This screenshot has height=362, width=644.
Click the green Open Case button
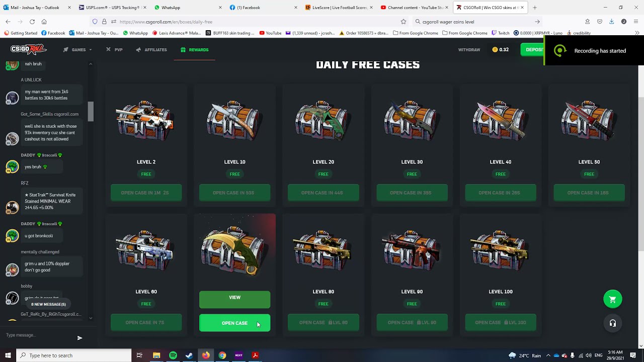click(x=234, y=323)
